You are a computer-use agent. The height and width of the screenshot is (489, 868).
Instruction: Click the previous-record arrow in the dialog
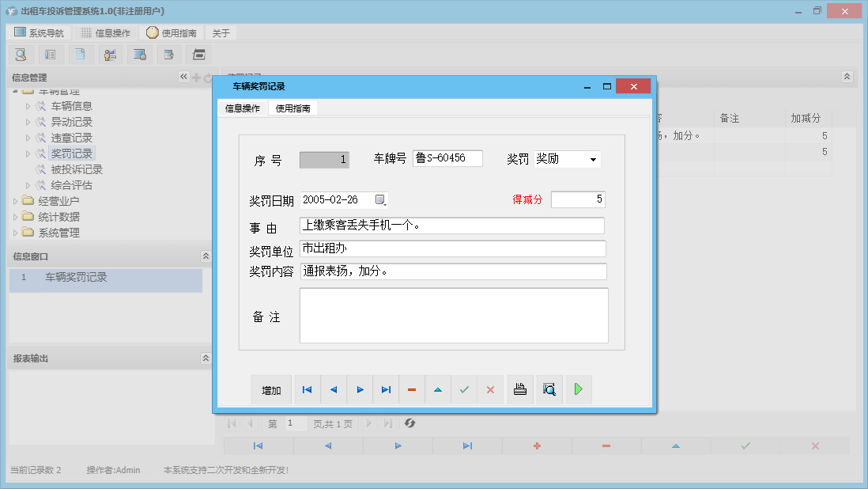(x=333, y=389)
